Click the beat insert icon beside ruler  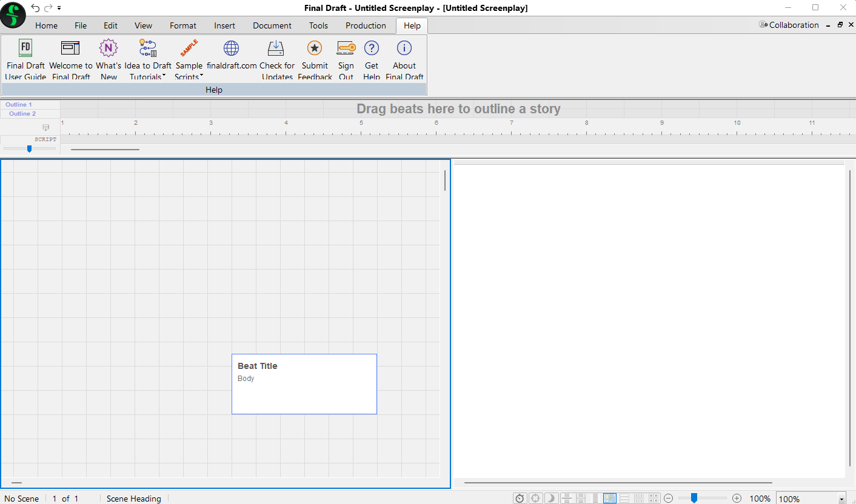coord(45,128)
